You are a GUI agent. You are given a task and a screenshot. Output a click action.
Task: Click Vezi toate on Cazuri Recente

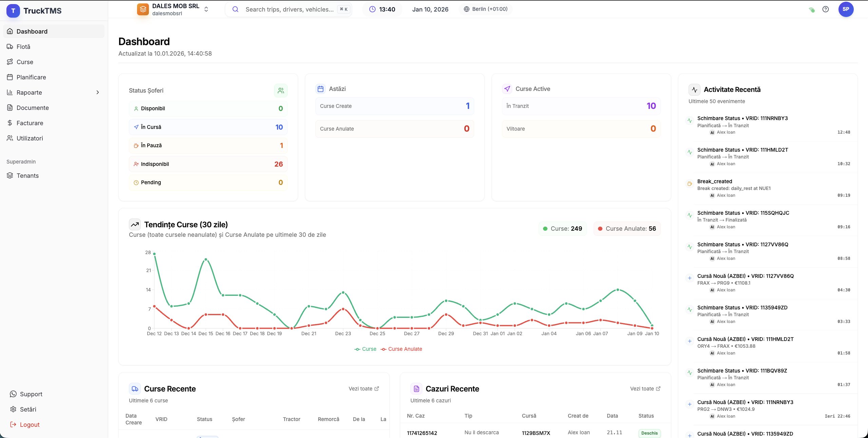tap(645, 389)
